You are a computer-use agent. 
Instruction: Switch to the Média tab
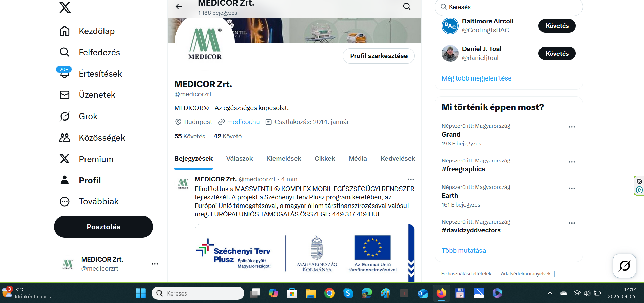(x=358, y=159)
